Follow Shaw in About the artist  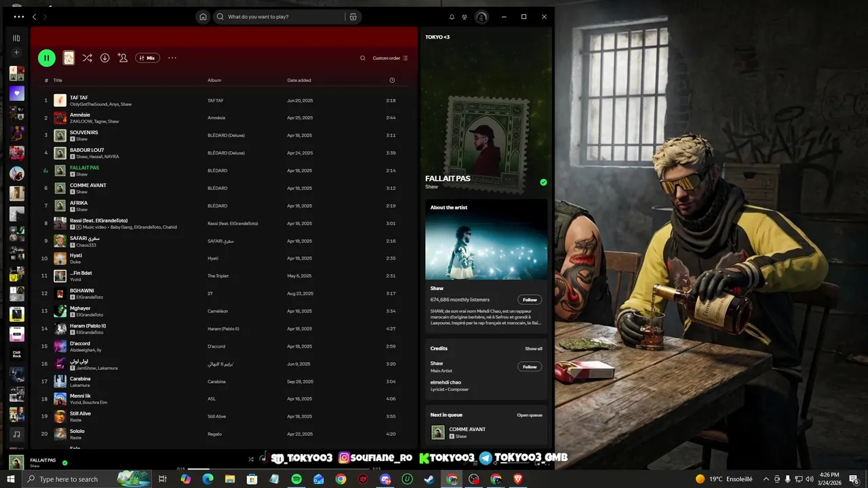coord(530,300)
